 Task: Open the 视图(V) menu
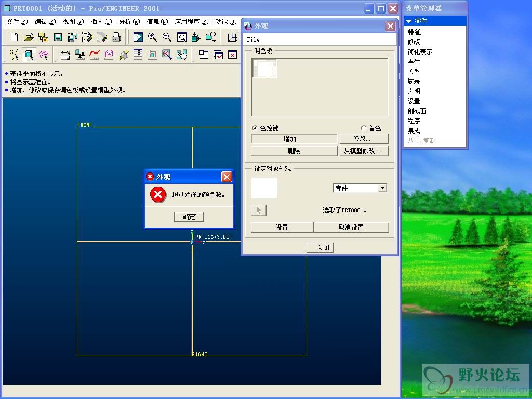(x=73, y=22)
